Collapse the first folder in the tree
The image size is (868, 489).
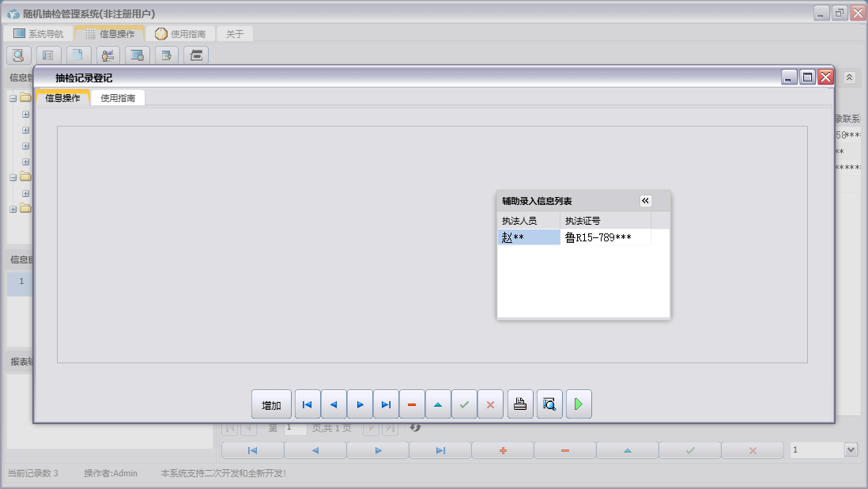[13, 98]
